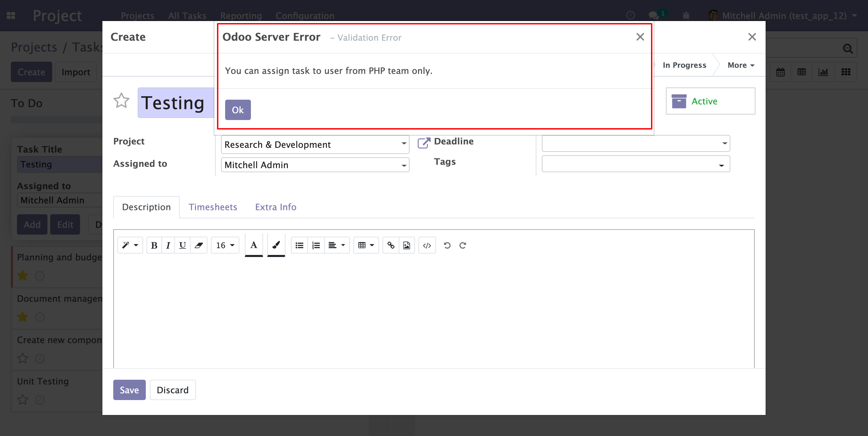Open the Research & Development external link icon
The width and height of the screenshot is (868, 436).
424,143
